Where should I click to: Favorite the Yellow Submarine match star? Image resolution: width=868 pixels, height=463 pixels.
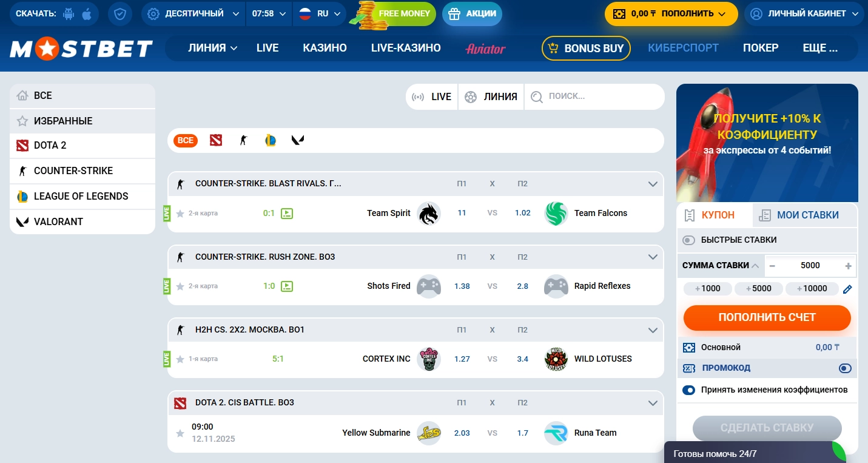click(180, 433)
